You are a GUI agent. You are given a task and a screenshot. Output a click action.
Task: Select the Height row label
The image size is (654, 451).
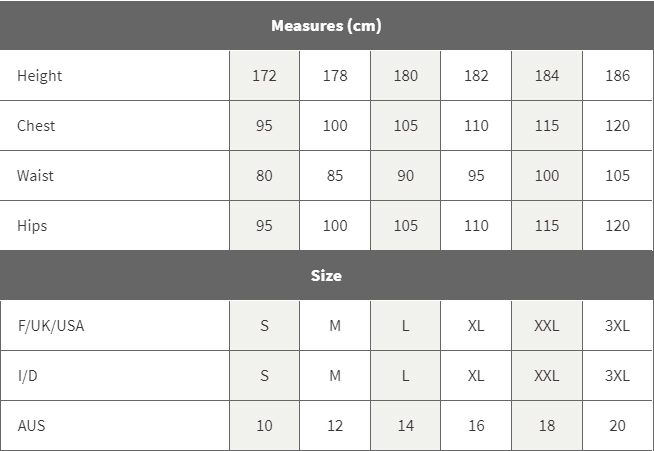pyautogui.click(x=40, y=76)
